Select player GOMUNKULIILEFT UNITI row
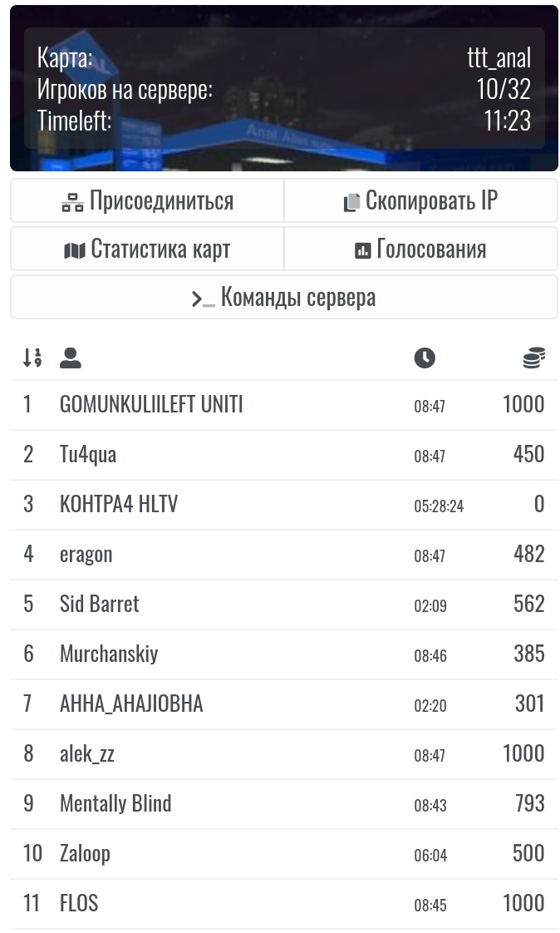The width and height of the screenshot is (560, 933). [284, 405]
